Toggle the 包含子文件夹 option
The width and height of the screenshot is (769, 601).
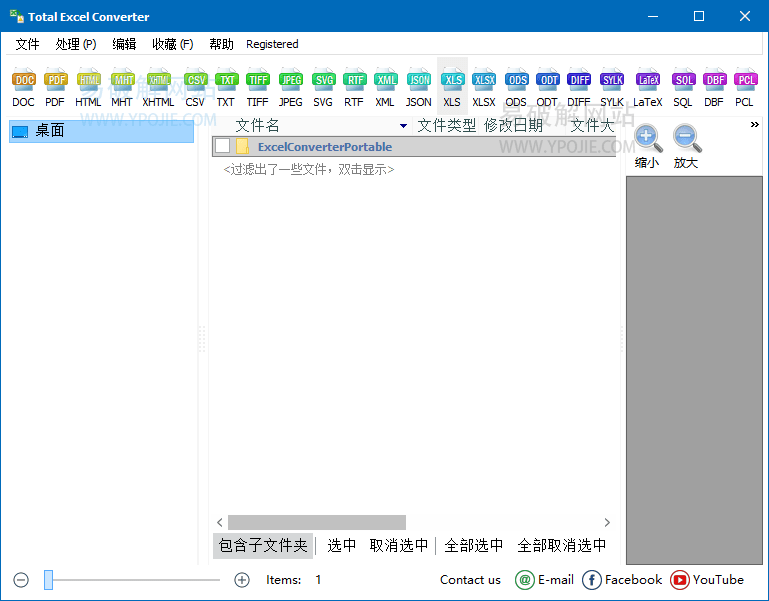[x=263, y=546]
